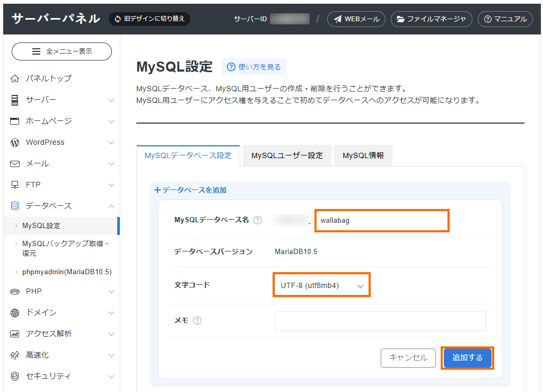Viewport: 543px width, 392px height.
Task: Expand the 高速化 menu chevron
Action: [x=111, y=355]
